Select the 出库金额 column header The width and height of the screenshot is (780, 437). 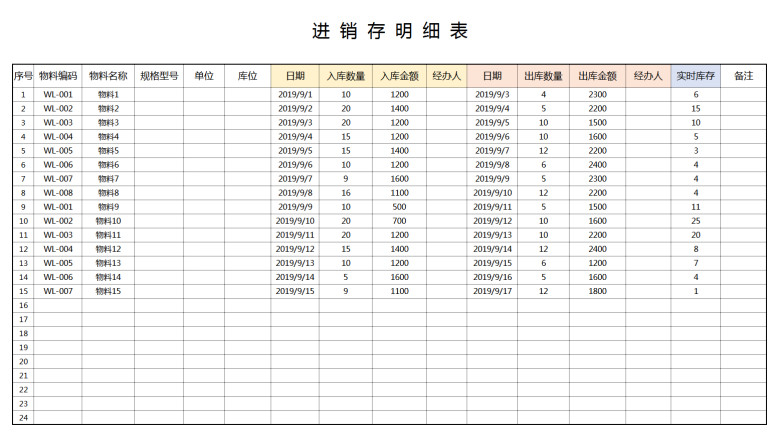tap(597, 76)
